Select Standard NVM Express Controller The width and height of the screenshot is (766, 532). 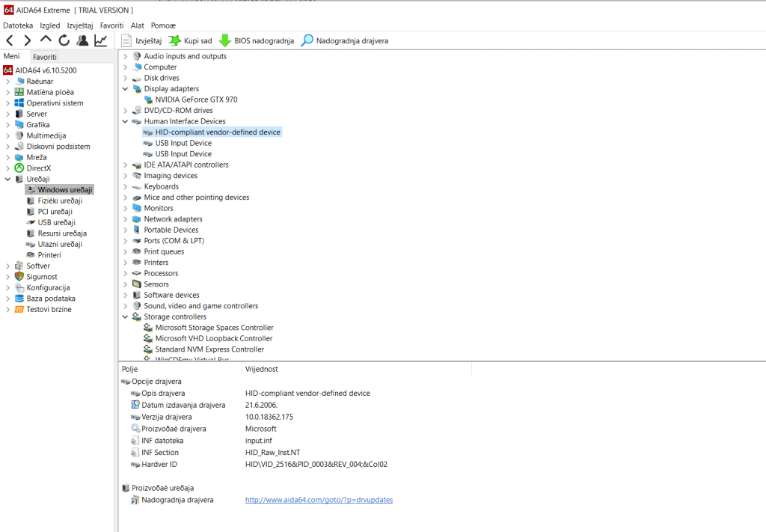pyautogui.click(x=204, y=349)
